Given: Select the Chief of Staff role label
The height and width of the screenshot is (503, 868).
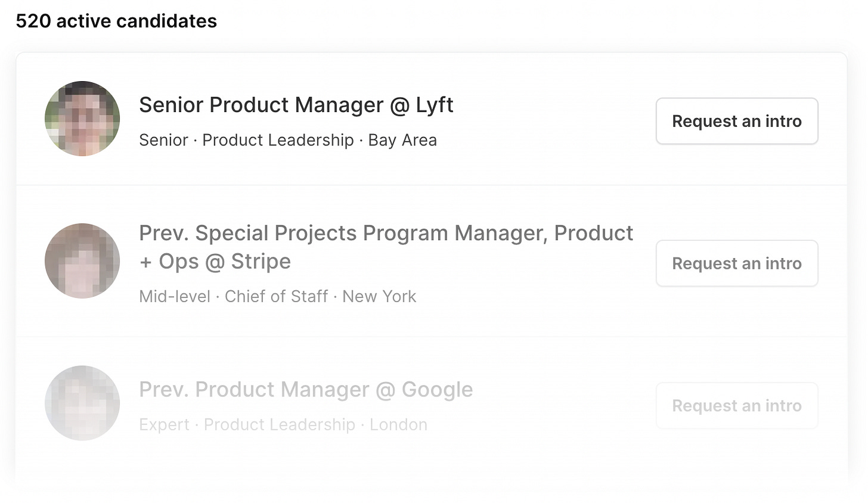Looking at the screenshot, I should (x=276, y=296).
